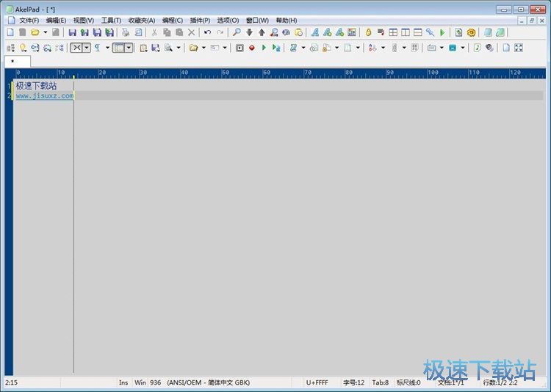Click the cut scissors icon
This screenshot has height=392, width=551.
point(154,32)
